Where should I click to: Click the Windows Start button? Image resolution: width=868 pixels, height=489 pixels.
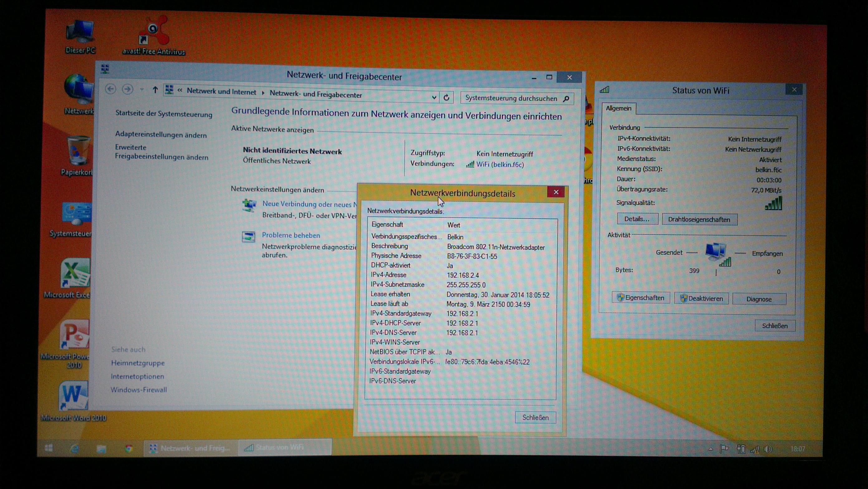click(49, 448)
